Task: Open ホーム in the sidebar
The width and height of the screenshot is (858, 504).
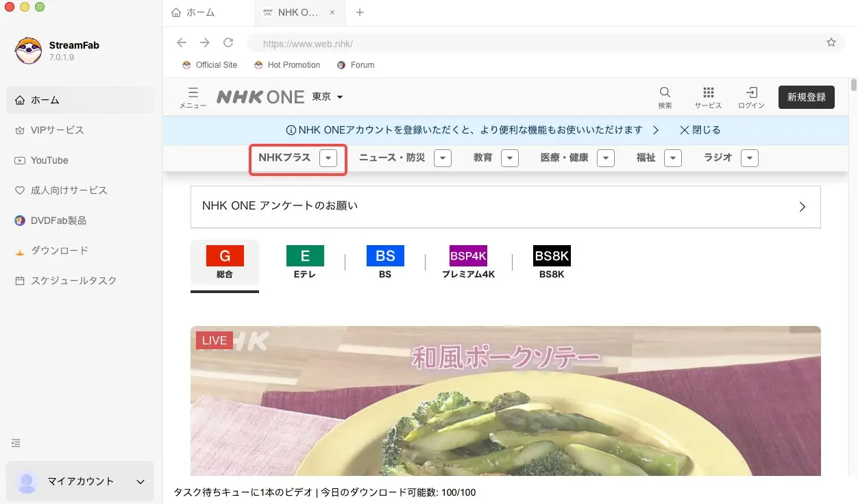Action: (x=80, y=100)
